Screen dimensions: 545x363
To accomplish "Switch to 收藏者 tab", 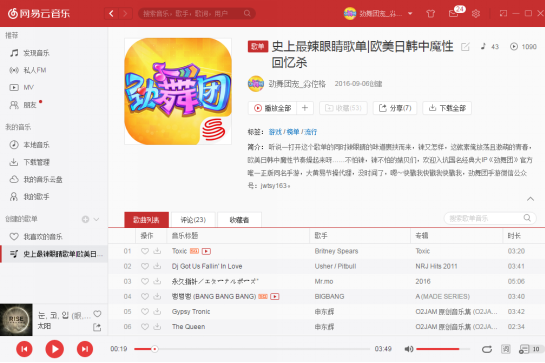I will pyautogui.click(x=239, y=220).
